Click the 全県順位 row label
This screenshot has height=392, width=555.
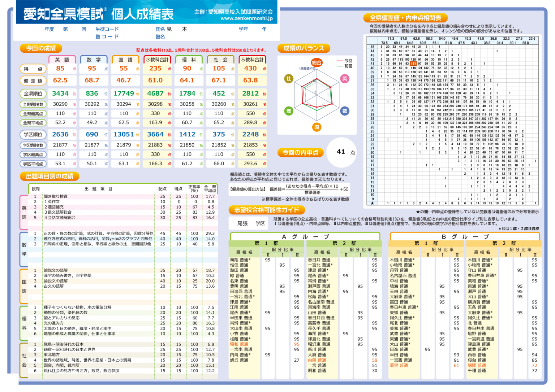(x=33, y=93)
